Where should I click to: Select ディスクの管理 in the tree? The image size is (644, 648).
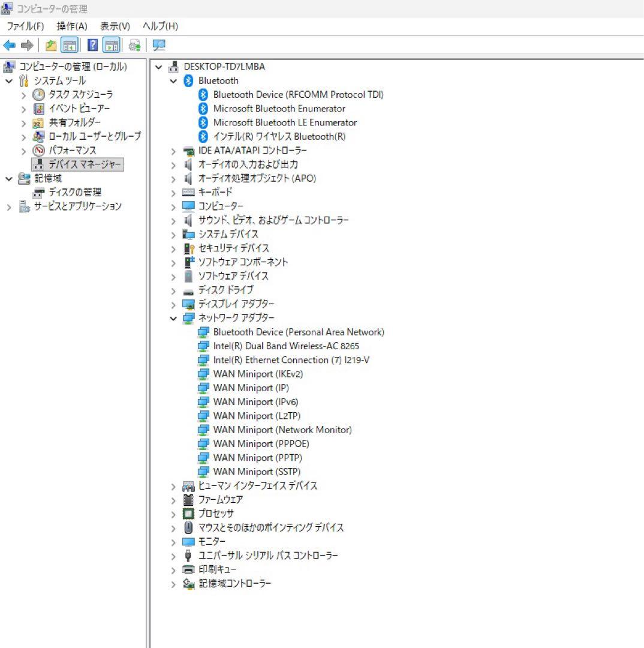(x=75, y=192)
